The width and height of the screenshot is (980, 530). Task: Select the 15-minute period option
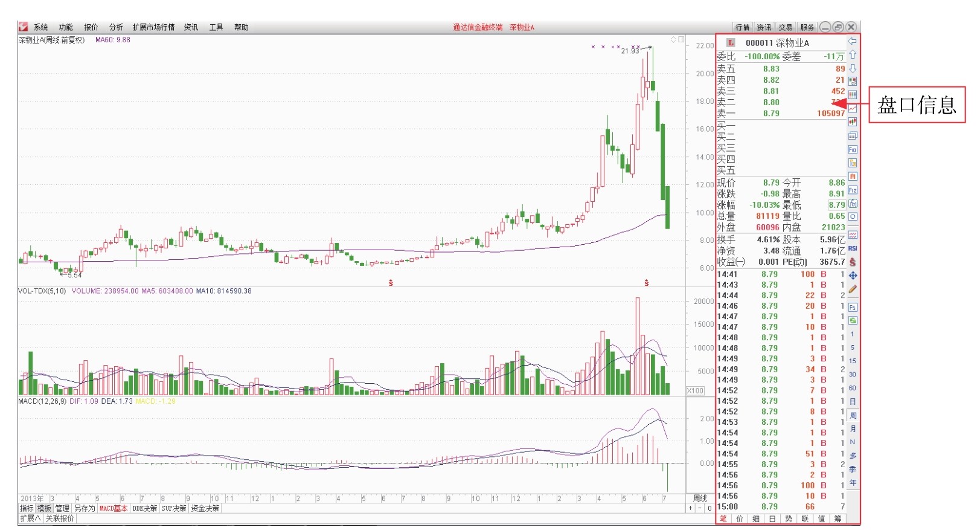click(852, 361)
